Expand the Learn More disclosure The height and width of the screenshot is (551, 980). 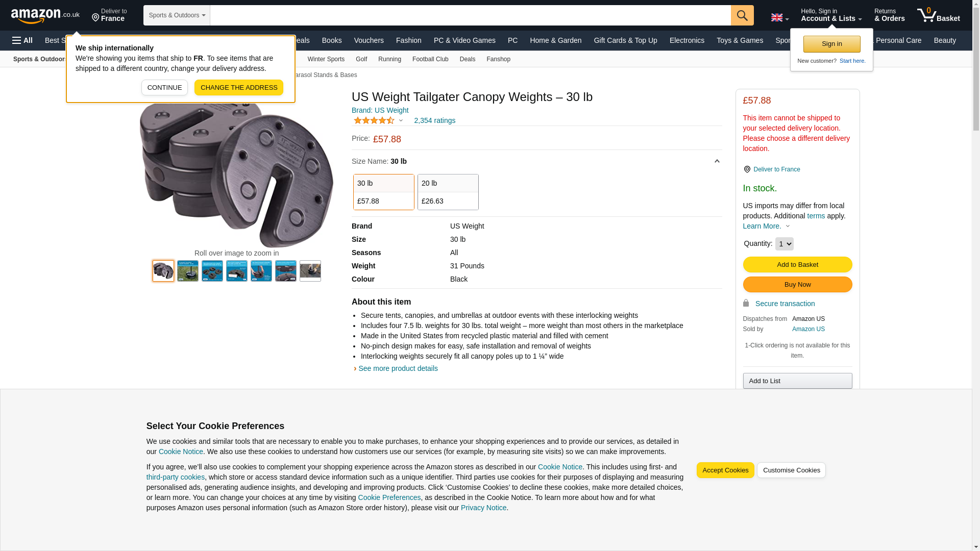pos(766,226)
